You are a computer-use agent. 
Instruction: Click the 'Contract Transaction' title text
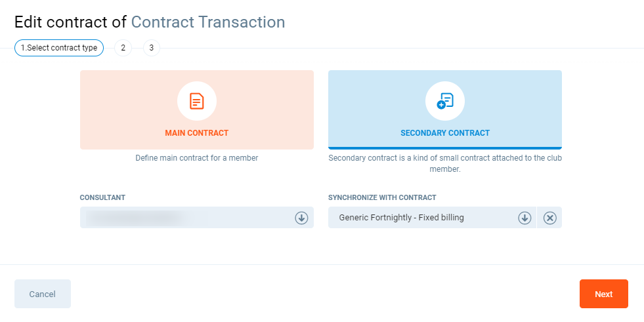pyautogui.click(x=208, y=22)
